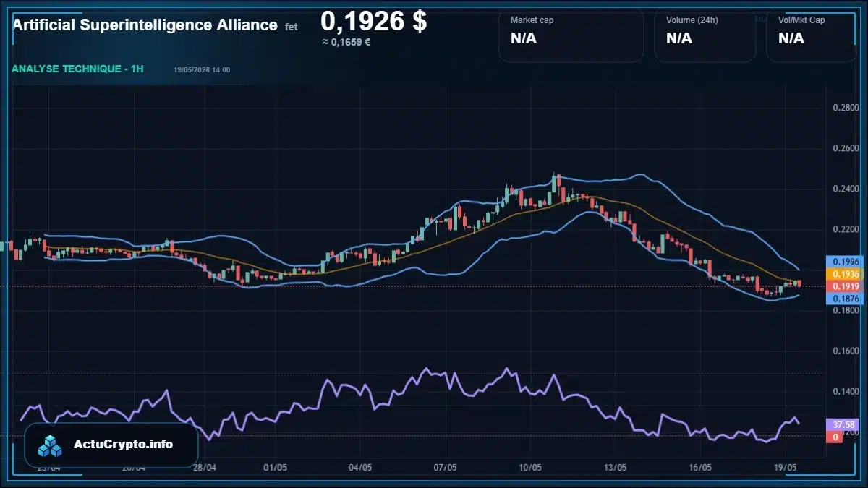Viewport: 868px width, 488px height.
Task: Select the N/A value under Volume (24h)
Action: (x=679, y=38)
